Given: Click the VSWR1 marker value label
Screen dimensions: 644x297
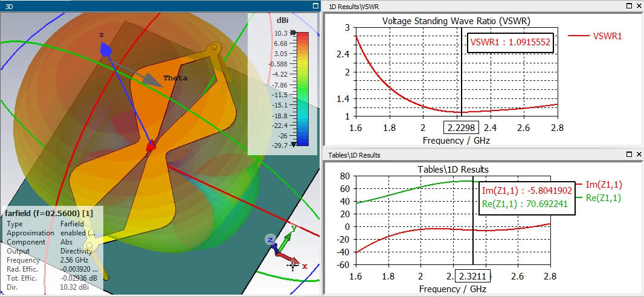Looking at the screenshot, I should click(x=510, y=42).
